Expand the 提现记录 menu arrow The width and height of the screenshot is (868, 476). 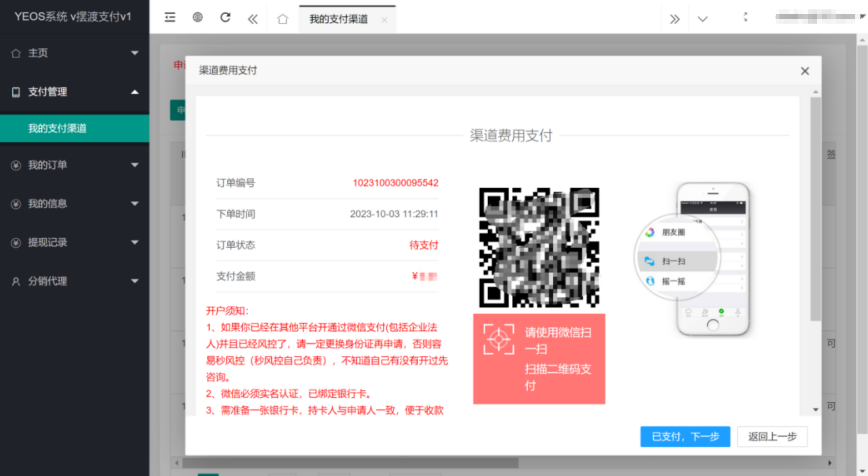[x=135, y=242]
